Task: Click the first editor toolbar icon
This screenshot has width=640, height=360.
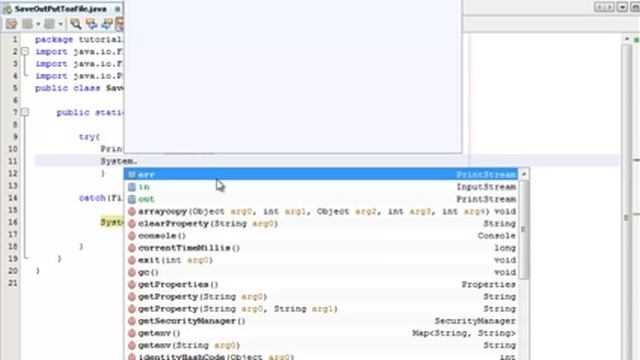Action: pyautogui.click(x=11, y=24)
